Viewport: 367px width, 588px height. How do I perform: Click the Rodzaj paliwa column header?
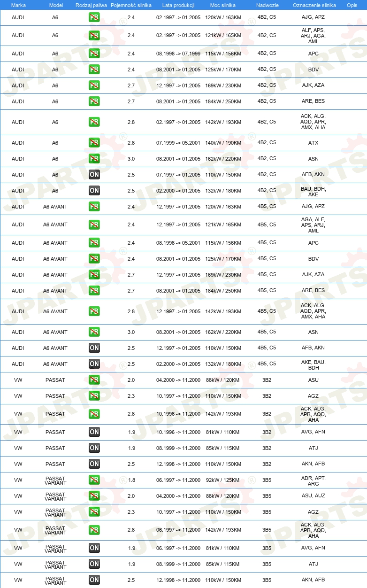tap(91, 5)
